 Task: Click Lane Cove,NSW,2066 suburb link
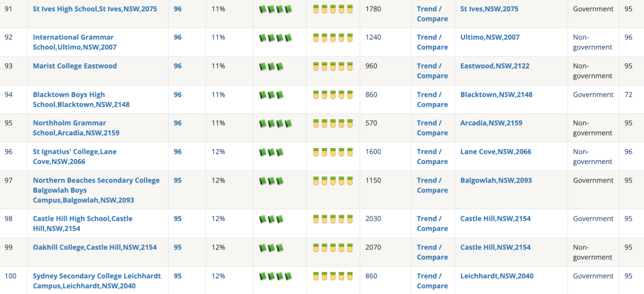(x=496, y=151)
